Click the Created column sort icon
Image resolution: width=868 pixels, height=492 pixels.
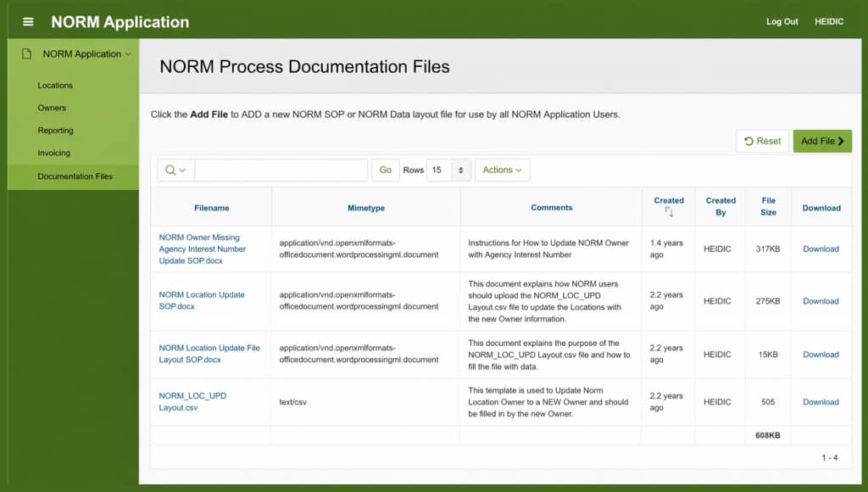point(669,212)
